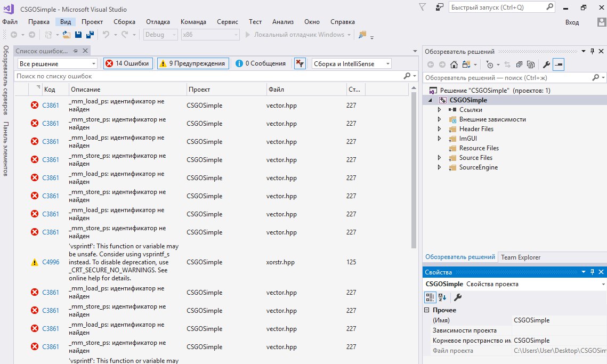Open the Сборка menu
Image resolution: width=607 pixels, height=364 pixels.
124,22
